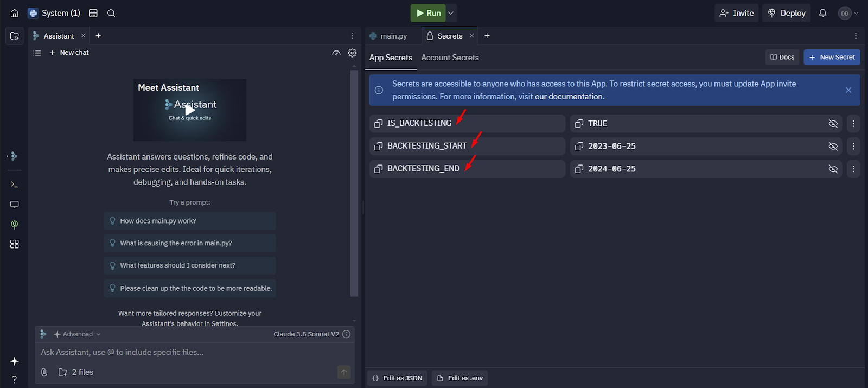Click Edit as JSON
This screenshot has width=868, height=388.
coord(397,378)
